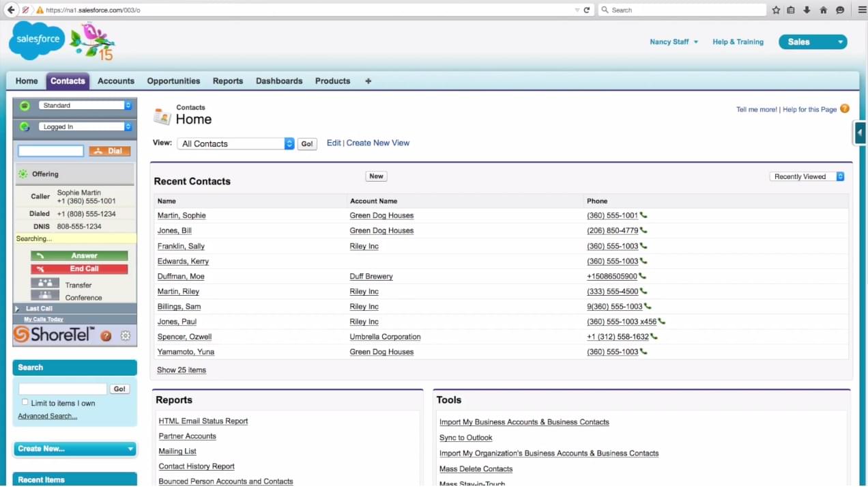The image size is (868, 487).
Task: Click phone icon beside Duffman's phone number
Action: point(642,277)
